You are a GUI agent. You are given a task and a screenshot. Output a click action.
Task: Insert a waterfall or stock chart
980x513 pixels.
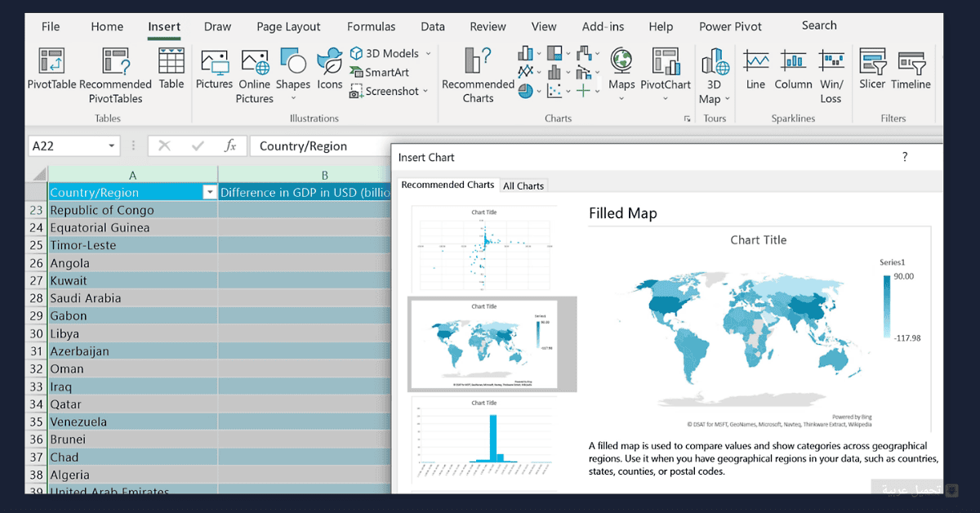click(583, 53)
